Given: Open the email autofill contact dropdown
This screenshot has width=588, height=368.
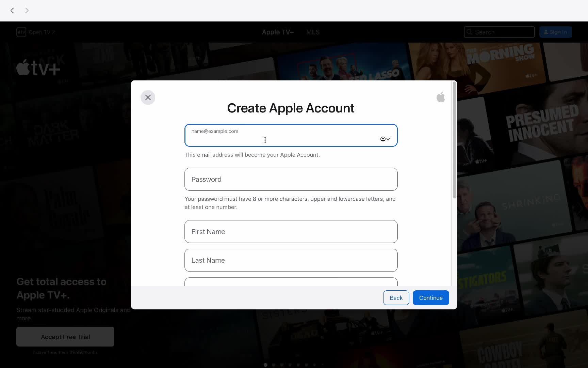Looking at the screenshot, I should [385, 139].
